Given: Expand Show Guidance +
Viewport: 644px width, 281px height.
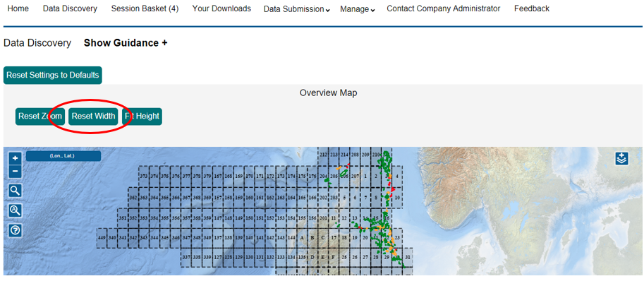Looking at the screenshot, I should pyautogui.click(x=126, y=43).
